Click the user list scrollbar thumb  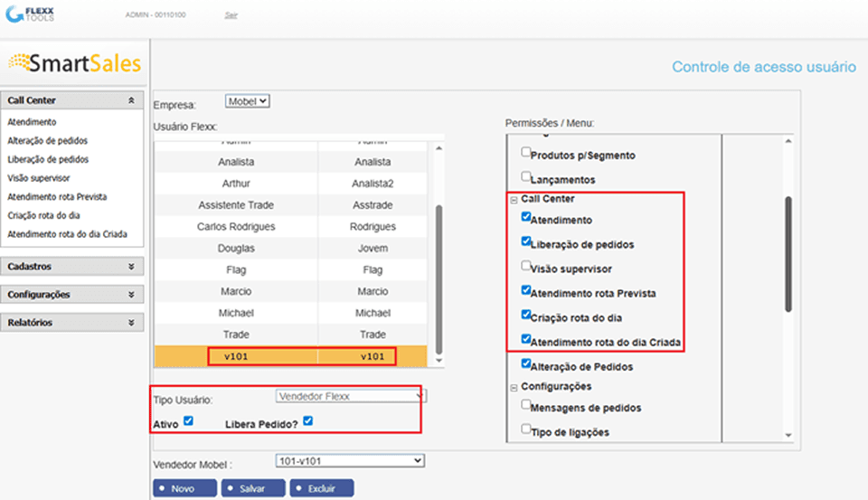pyautogui.click(x=439, y=279)
